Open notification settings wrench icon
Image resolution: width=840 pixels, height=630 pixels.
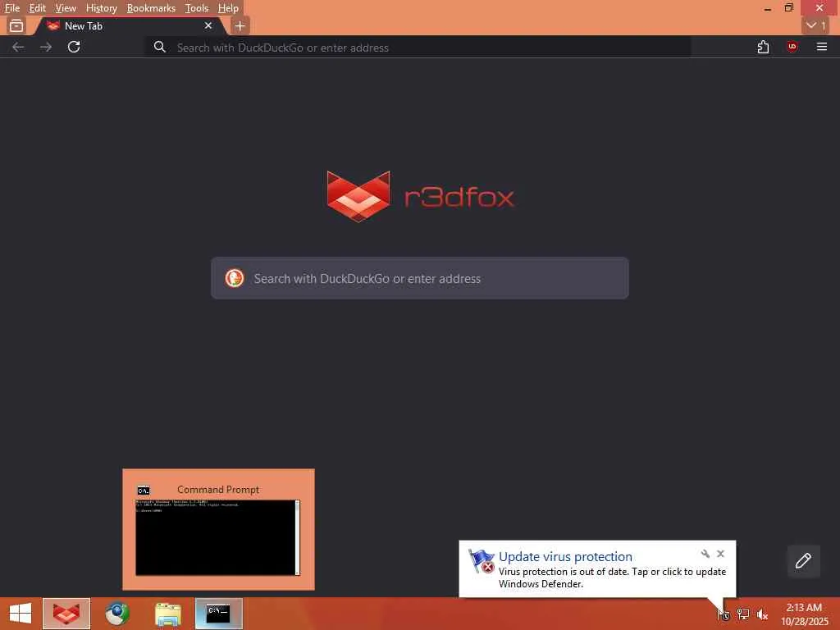(x=705, y=554)
